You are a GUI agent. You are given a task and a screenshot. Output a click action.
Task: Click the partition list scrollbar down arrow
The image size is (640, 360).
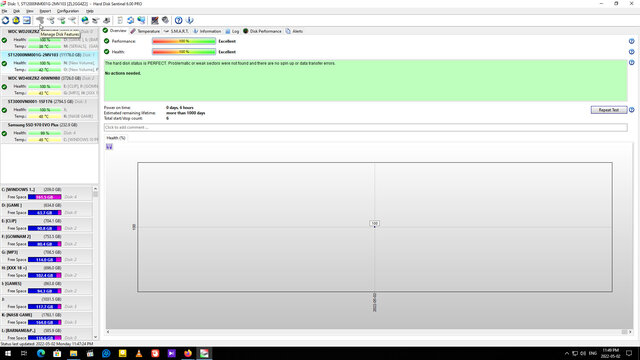pos(96,337)
